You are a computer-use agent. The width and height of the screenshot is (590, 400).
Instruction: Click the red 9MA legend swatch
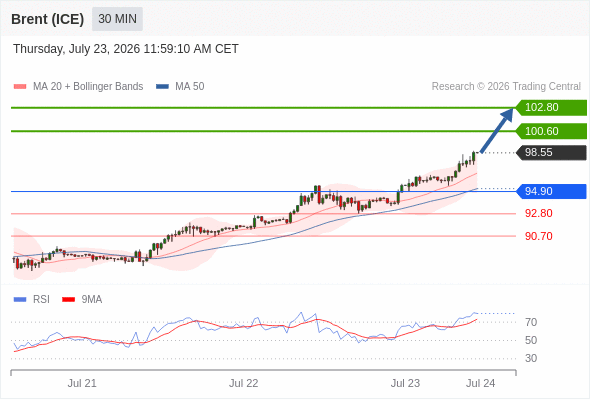pos(68,300)
